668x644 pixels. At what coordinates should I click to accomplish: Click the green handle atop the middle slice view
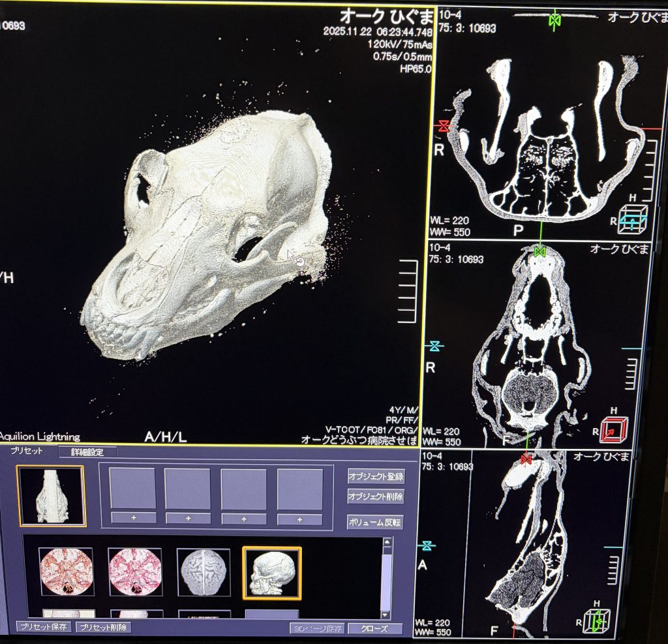click(x=539, y=251)
